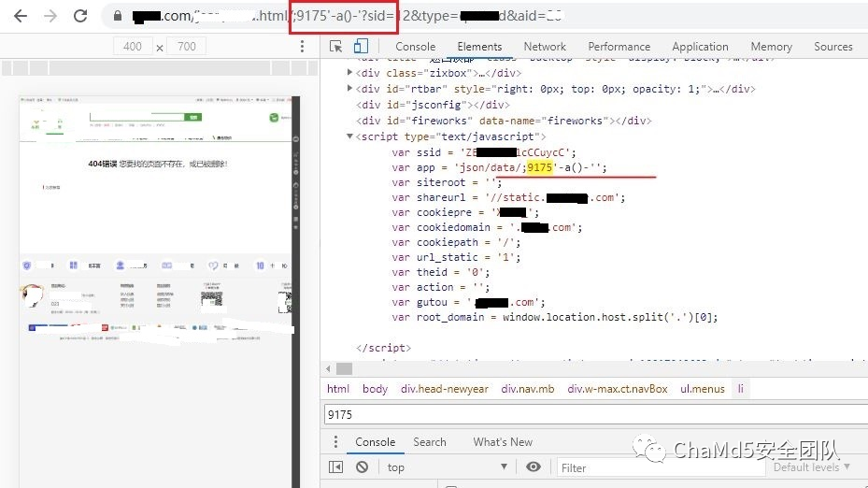Open the Default levels dropdown
Screen dimensions: 868x488
812,466
